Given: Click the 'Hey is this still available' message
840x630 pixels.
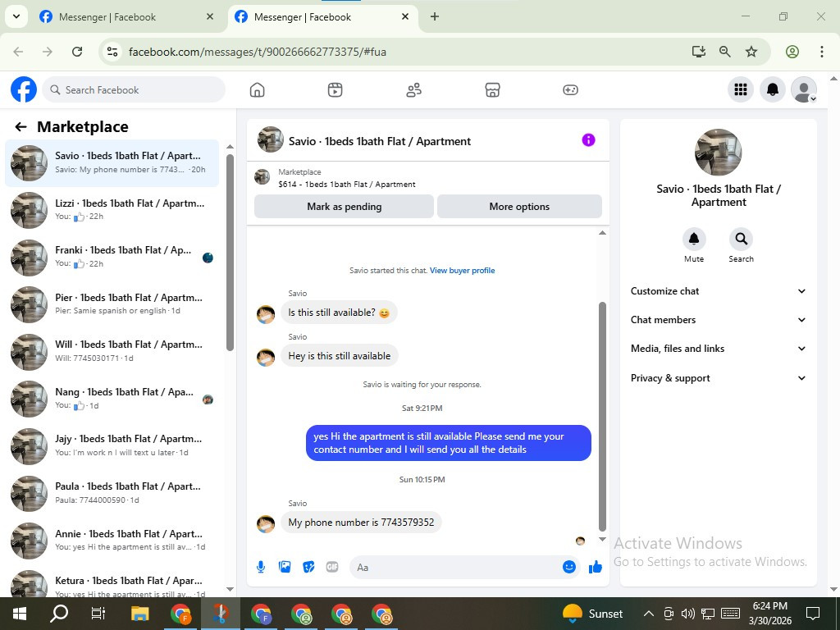Looking at the screenshot, I should pyautogui.click(x=339, y=356).
